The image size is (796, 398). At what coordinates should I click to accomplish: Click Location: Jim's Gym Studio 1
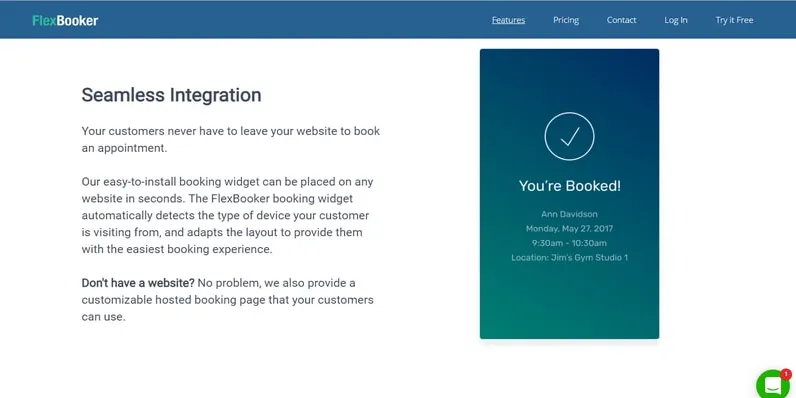tap(569, 257)
